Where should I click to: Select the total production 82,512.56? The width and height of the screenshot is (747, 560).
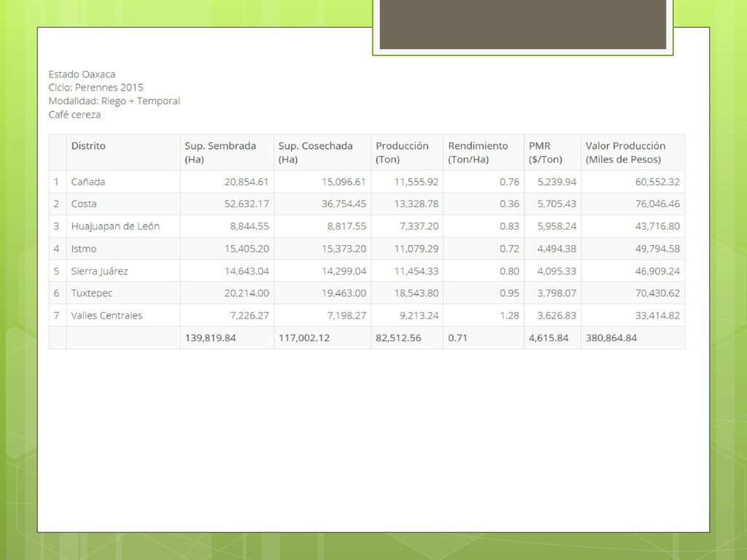pos(398,338)
